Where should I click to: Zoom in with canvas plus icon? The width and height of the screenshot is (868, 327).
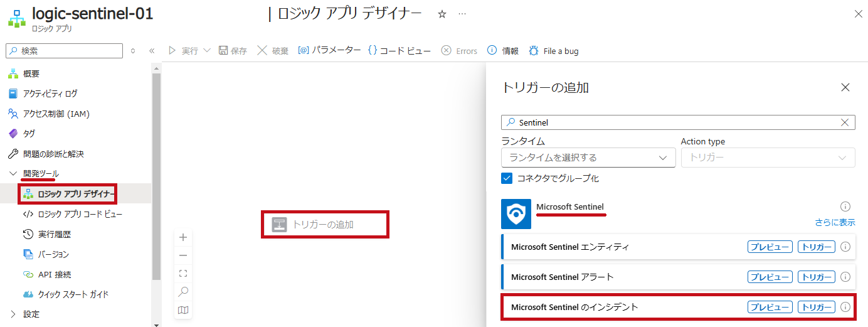click(x=183, y=237)
